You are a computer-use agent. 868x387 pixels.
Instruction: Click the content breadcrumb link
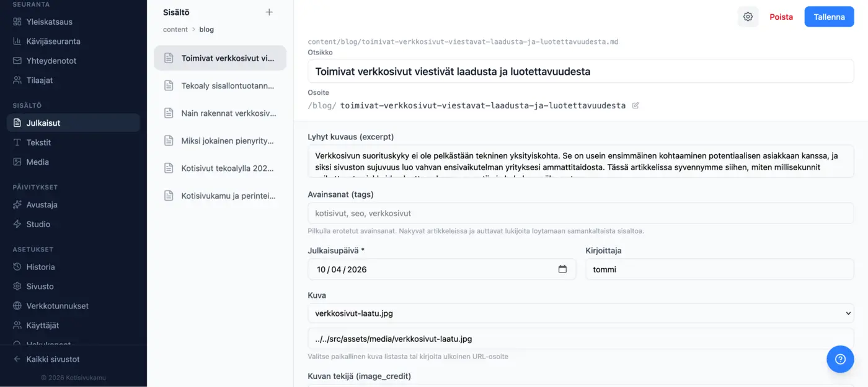tap(175, 29)
